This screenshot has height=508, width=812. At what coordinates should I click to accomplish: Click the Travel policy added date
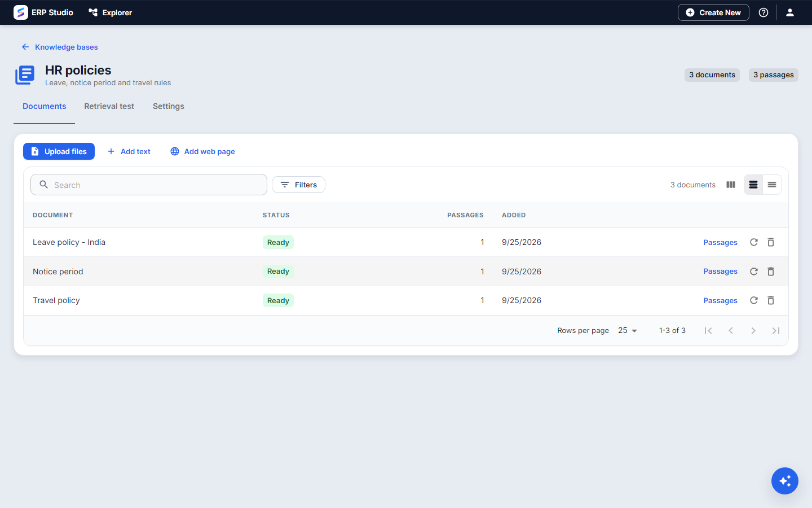point(522,300)
